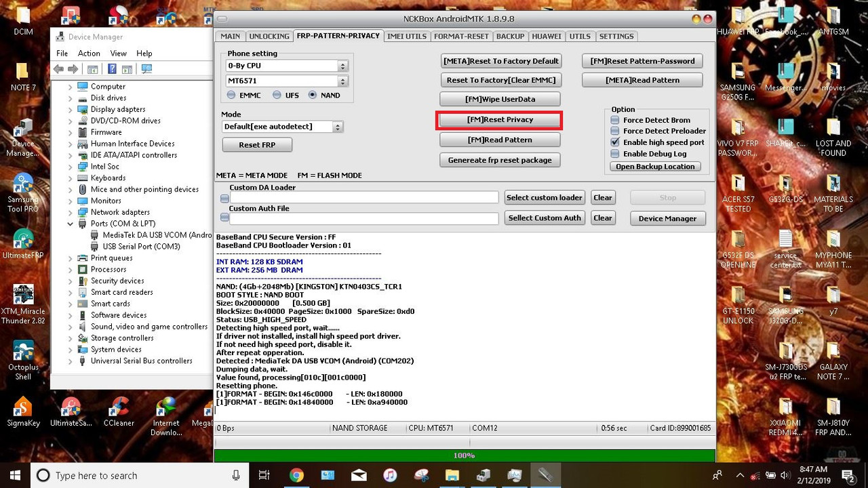Open the UltimateFRP desktop shortcut

[23, 244]
